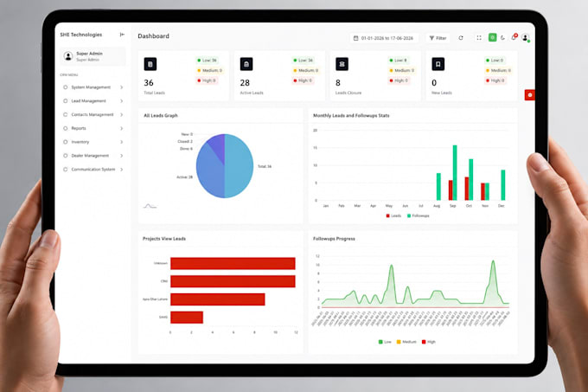Viewport: 588px width, 392px height.
Task: Open the Lead Management menu item
Action: click(93, 101)
